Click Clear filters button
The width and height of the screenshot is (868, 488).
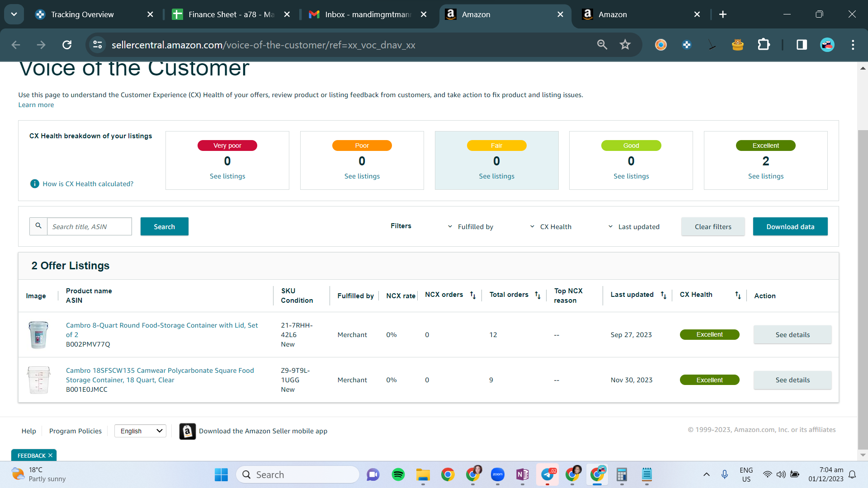coord(713,226)
